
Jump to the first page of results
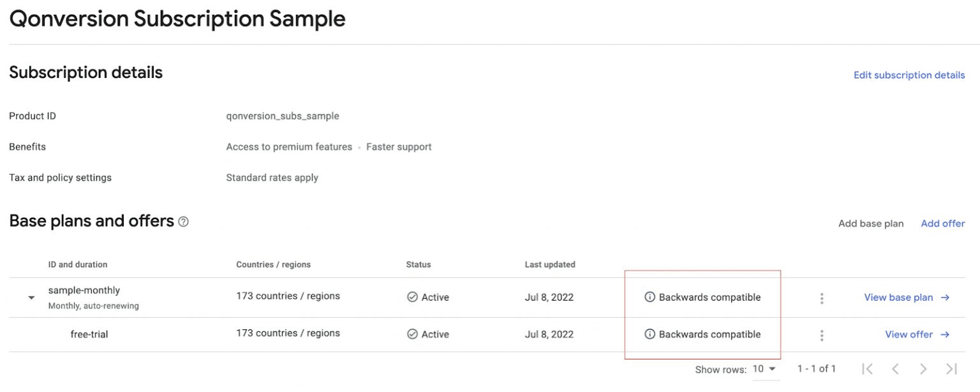868,368
